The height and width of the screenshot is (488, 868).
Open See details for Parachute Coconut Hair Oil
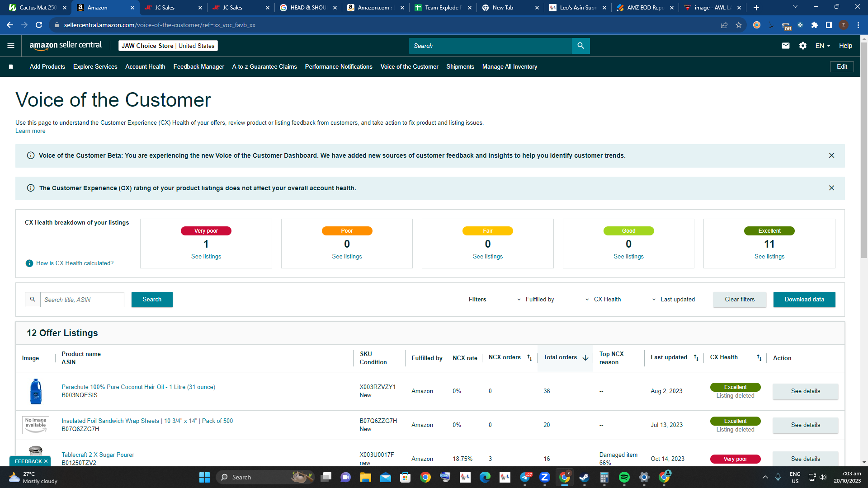[x=805, y=391]
